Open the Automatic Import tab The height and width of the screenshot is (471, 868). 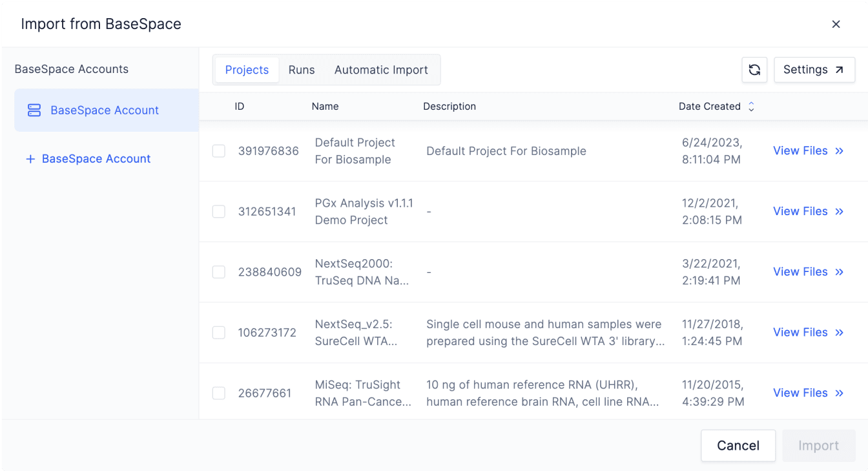pos(381,70)
